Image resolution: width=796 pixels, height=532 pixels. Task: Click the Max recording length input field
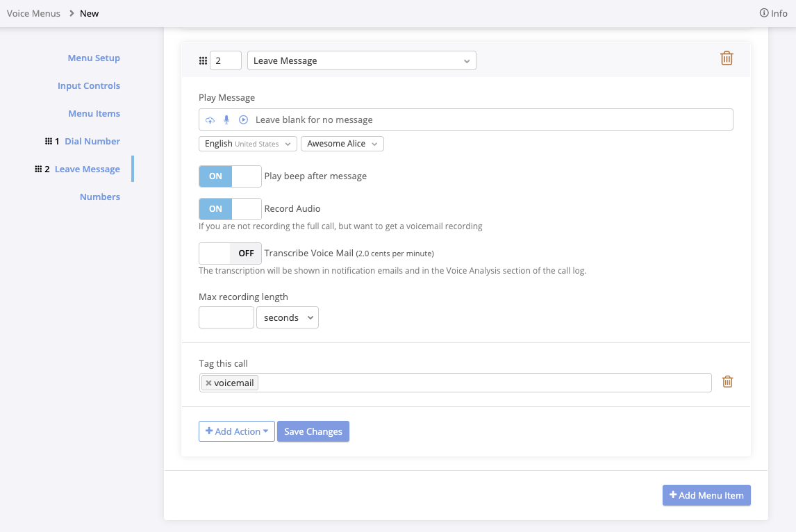point(226,317)
